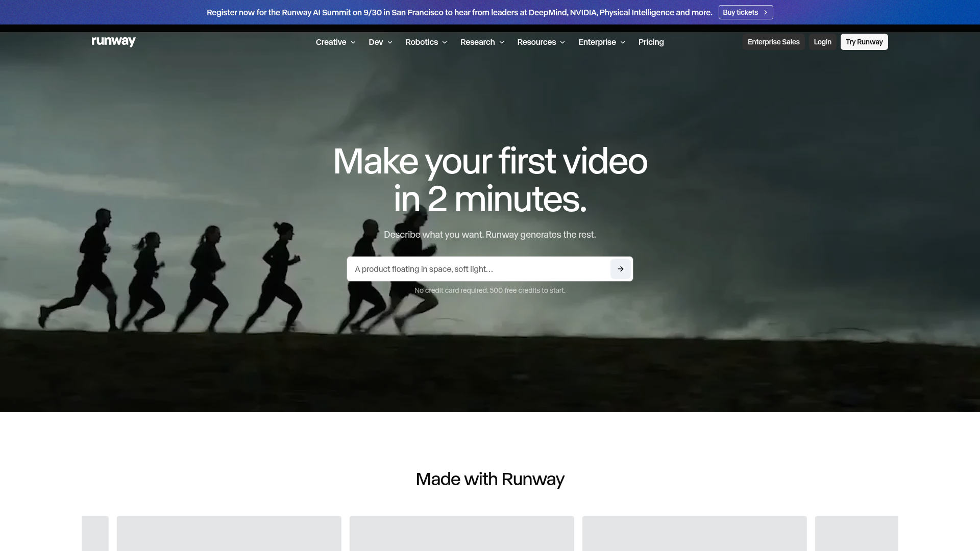Click the Login button
The height and width of the screenshot is (551, 980).
[822, 42]
